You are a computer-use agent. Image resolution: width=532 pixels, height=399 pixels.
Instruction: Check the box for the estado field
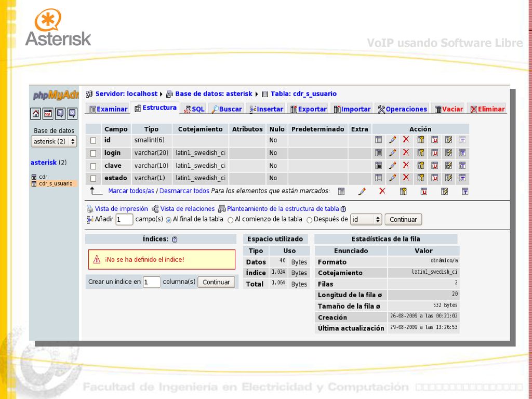coord(94,179)
